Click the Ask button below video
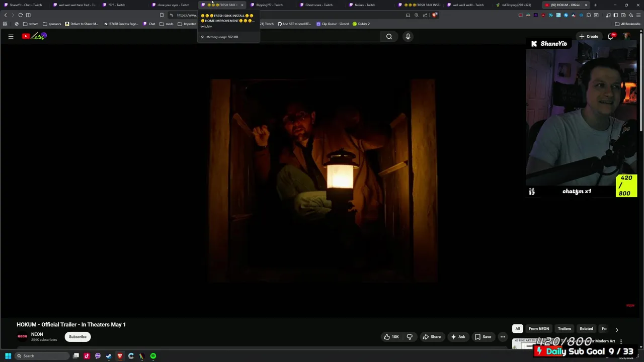 point(458,337)
